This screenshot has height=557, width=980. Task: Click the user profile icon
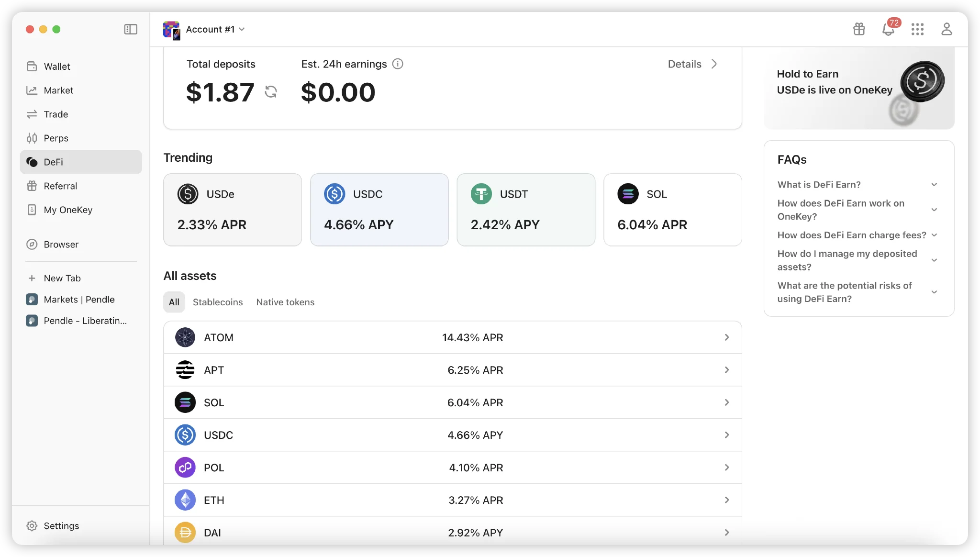(x=947, y=29)
